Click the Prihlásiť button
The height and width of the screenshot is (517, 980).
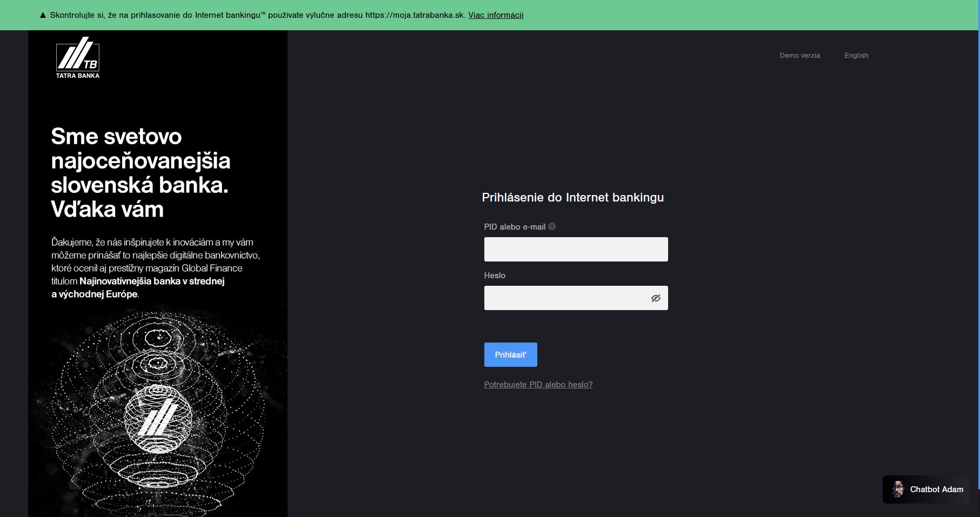coord(510,354)
